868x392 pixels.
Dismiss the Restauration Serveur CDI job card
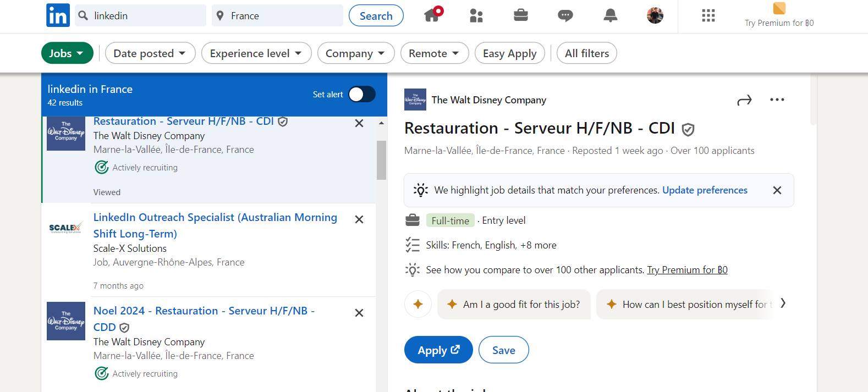point(359,123)
